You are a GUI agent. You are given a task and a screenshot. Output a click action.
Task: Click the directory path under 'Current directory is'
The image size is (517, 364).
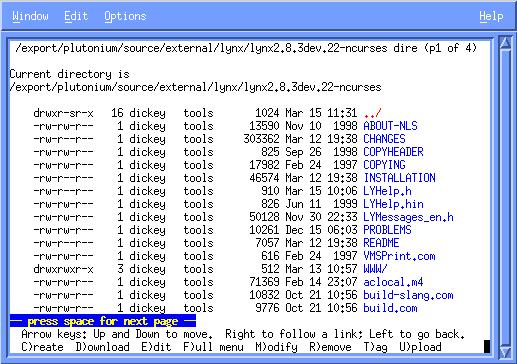195,87
